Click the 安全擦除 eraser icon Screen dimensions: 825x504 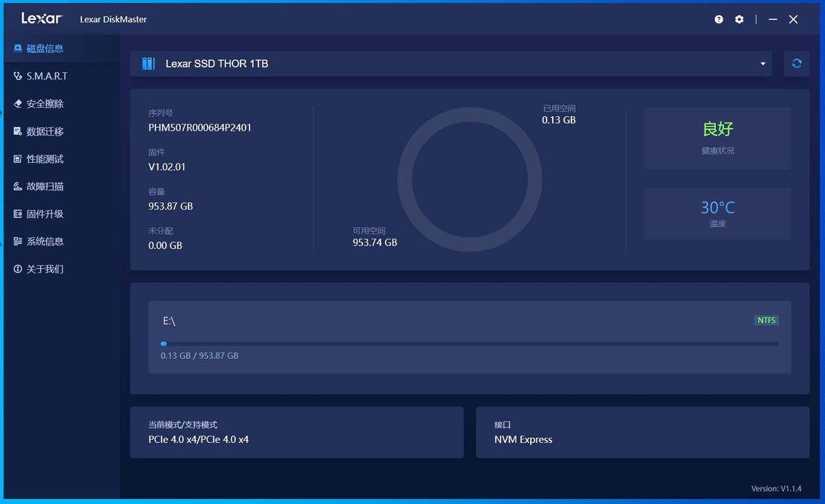18,103
